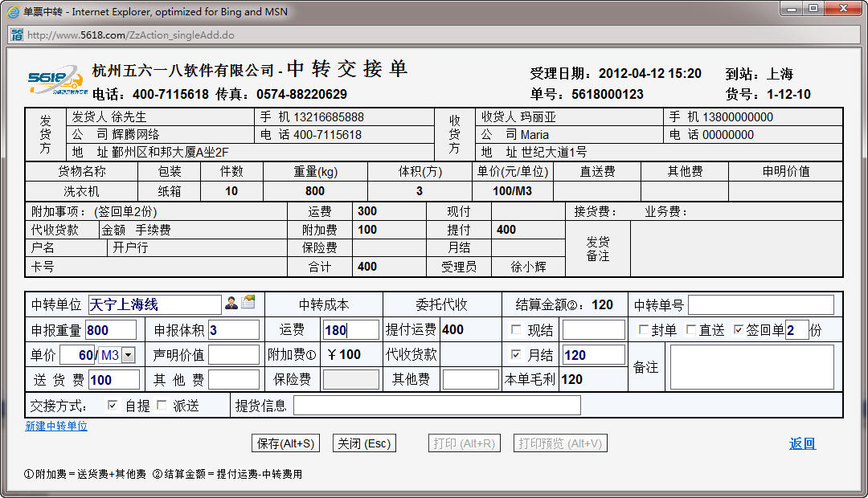The image size is (868, 498).
Task: Click the 返回 link
Action: coord(802,443)
